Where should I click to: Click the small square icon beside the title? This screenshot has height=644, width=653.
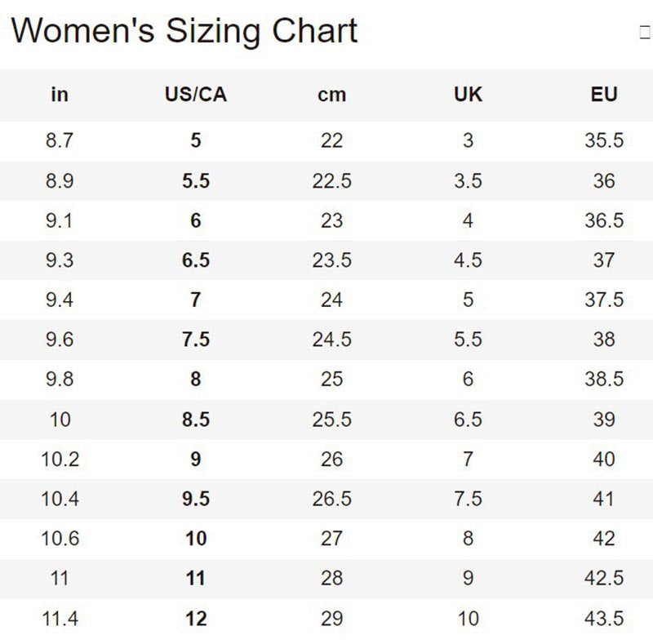click(x=645, y=33)
